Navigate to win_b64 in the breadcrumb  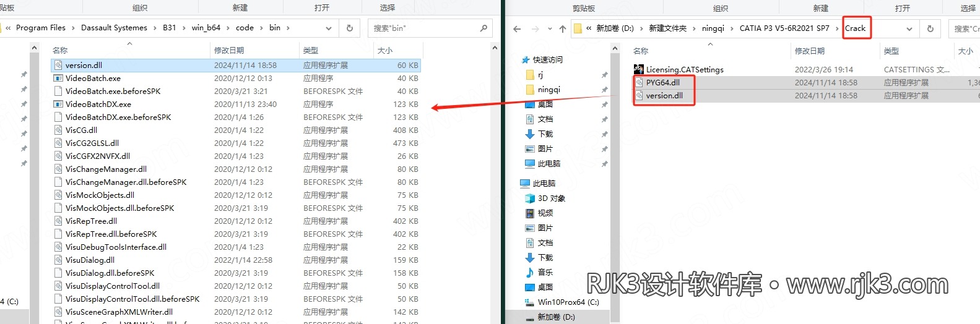coord(206,28)
